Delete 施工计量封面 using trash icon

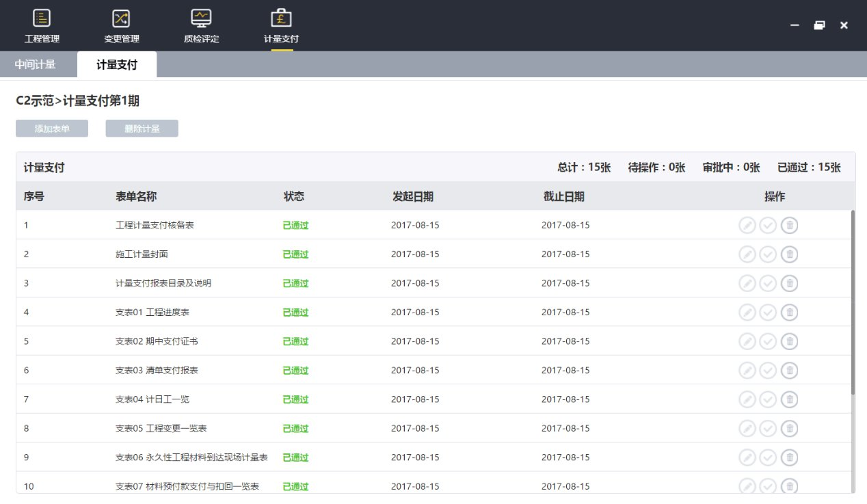point(790,254)
